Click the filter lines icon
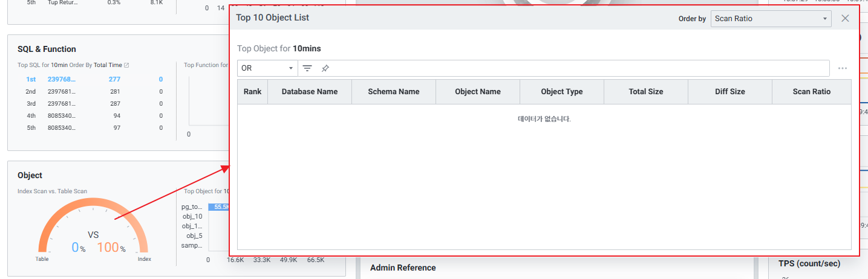 [x=307, y=68]
